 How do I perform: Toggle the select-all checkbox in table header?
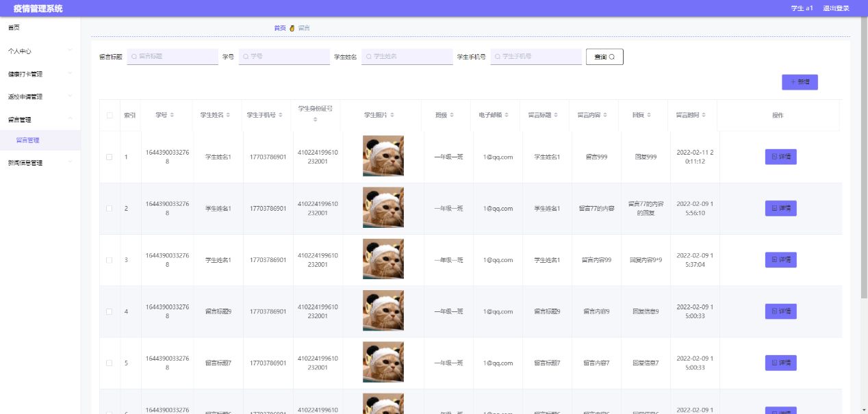click(x=110, y=115)
